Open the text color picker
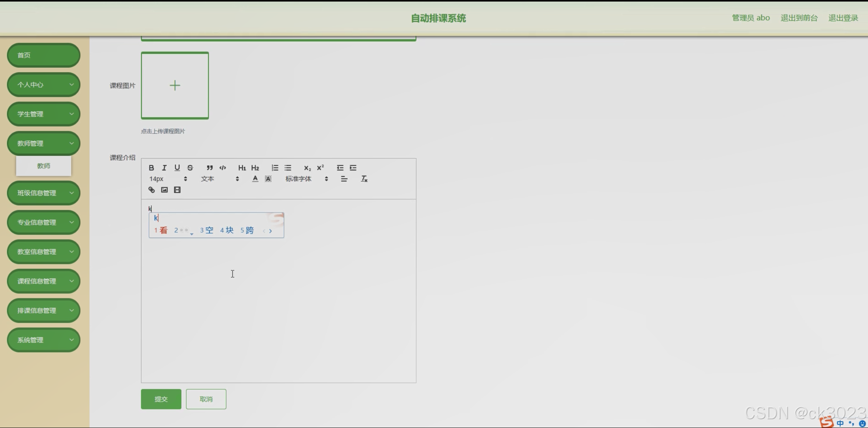This screenshot has width=868, height=428. tap(255, 179)
